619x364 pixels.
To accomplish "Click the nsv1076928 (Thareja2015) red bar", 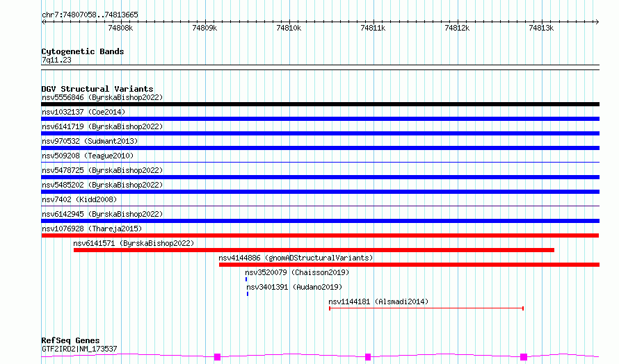I will point(320,235).
